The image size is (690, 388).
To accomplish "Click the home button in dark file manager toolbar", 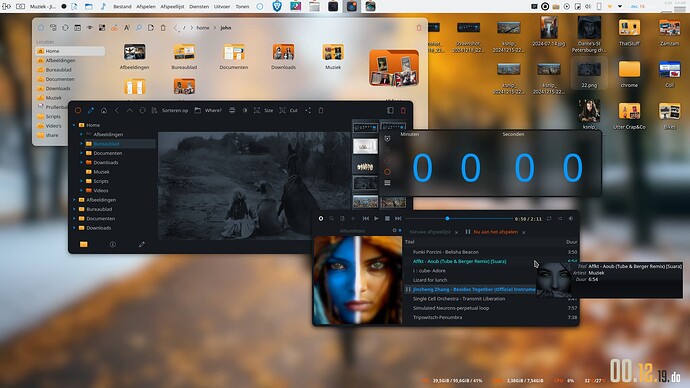I will [x=104, y=110].
